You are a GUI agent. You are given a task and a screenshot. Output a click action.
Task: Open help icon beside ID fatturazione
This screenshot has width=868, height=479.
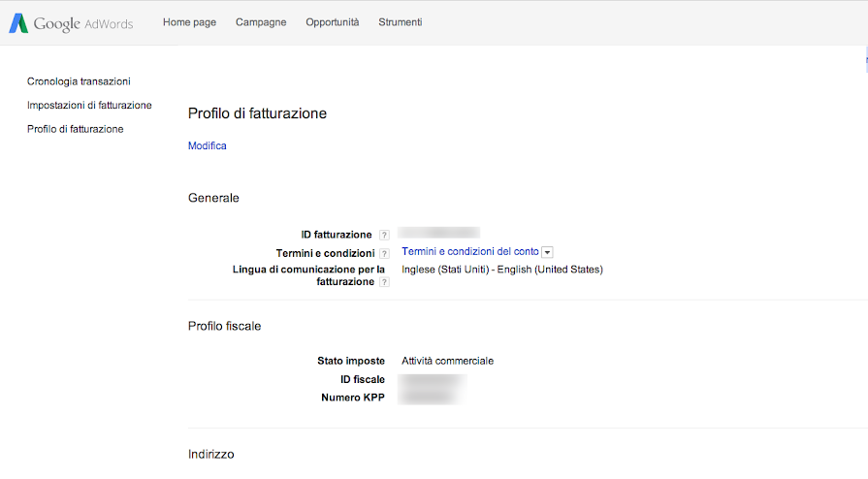(x=384, y=235)
